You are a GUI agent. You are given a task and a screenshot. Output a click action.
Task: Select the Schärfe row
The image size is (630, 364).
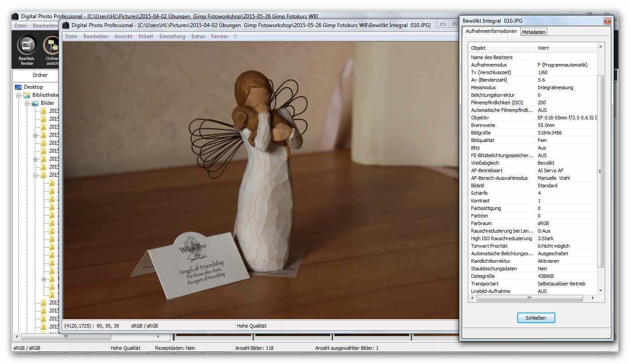pyautogui.click(x=533, y=193)
